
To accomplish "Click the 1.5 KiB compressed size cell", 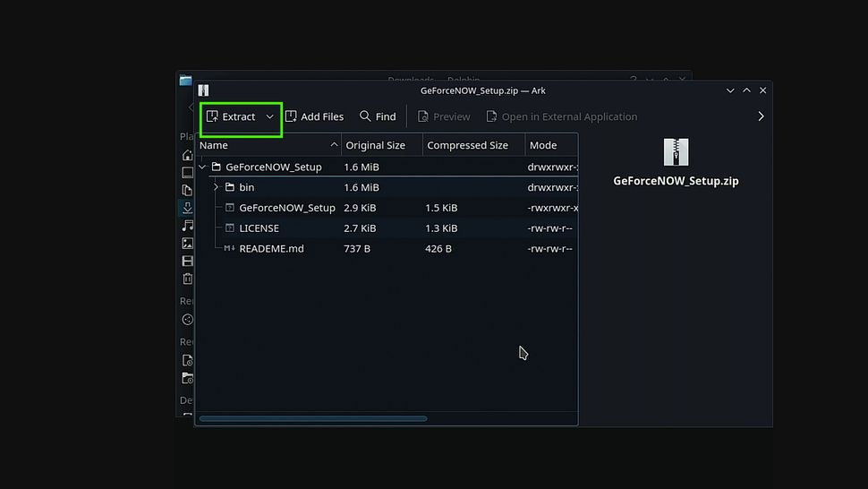I will pos(441,208).
